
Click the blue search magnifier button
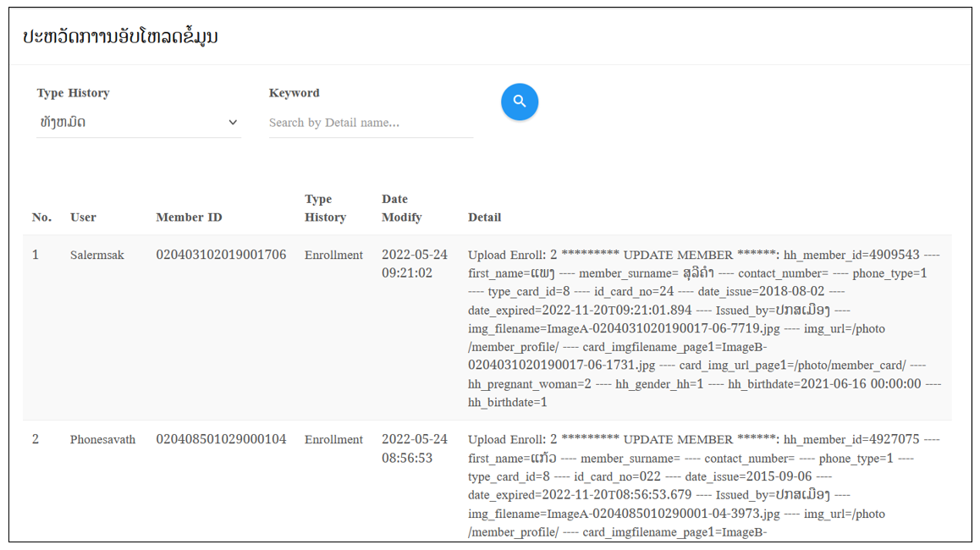pos(520,102)
